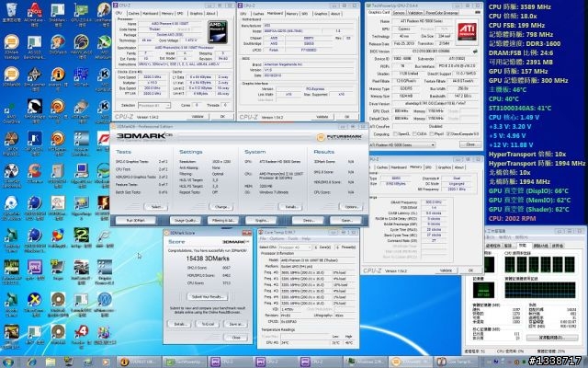Viewport: 588px width, 368px height.
Task: Click the Game button in 3DMark06
Action: tap(346, 221)
